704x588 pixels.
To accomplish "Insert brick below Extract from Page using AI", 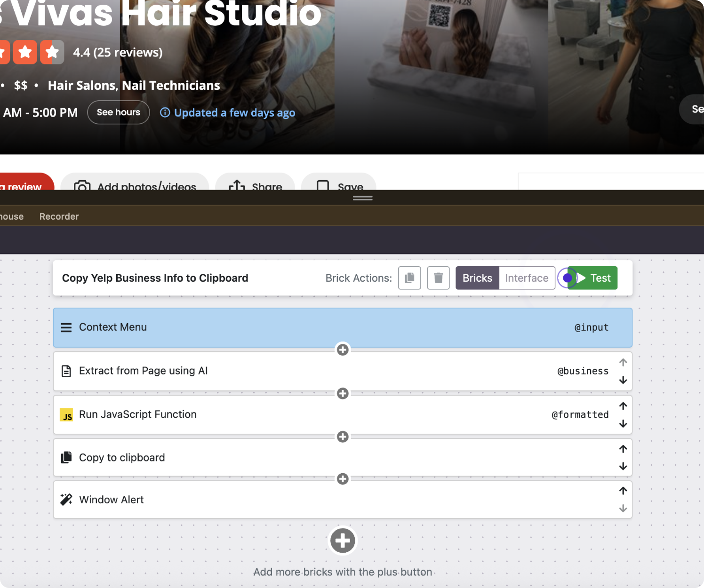I will pyautogui.click(x=343, y=393).
